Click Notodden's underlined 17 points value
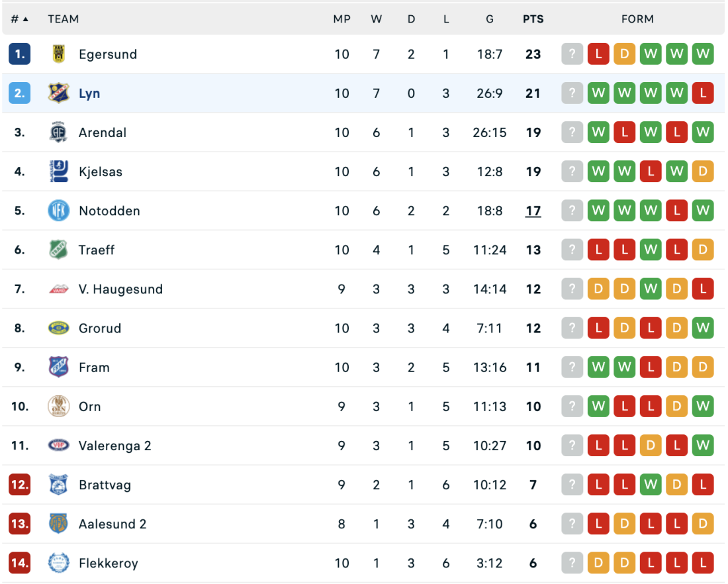 [x=533, y=211]
